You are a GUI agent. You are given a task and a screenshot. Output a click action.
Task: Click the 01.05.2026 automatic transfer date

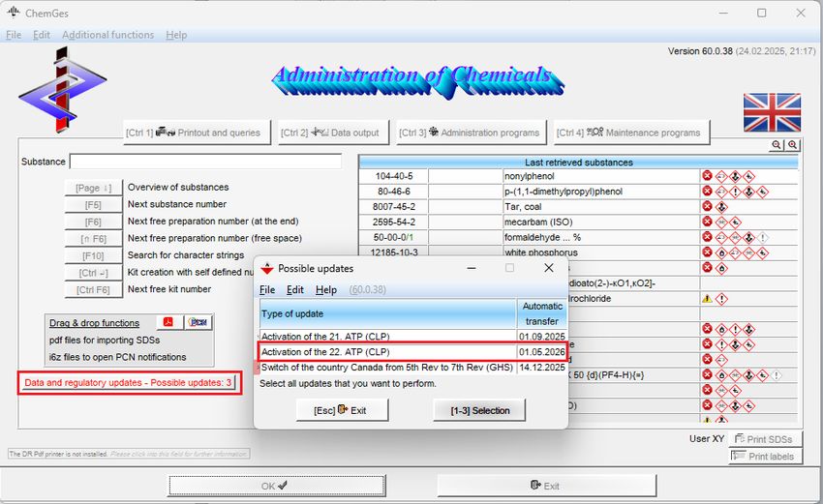click(541, 352)
